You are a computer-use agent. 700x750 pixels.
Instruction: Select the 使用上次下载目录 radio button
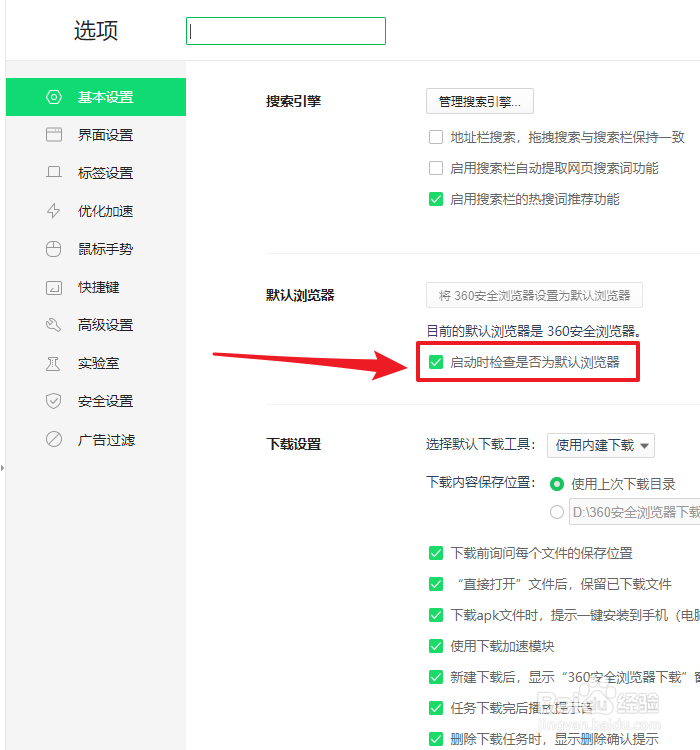(x=557, y=484)
